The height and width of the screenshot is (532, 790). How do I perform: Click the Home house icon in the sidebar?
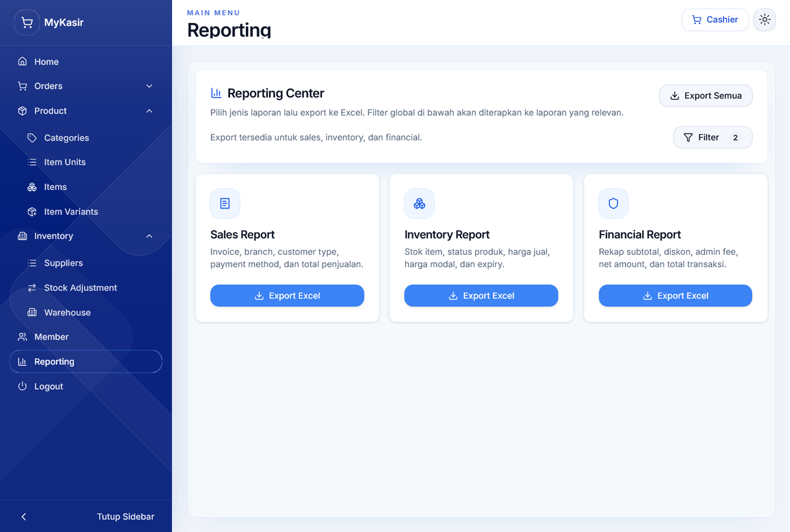pos(22,61)
